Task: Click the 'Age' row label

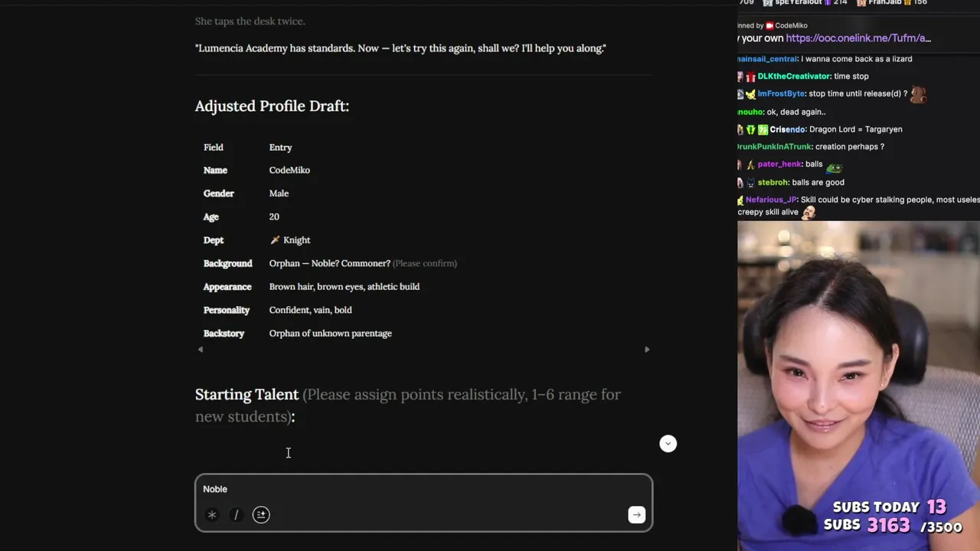Action: (x=211, y=217)
